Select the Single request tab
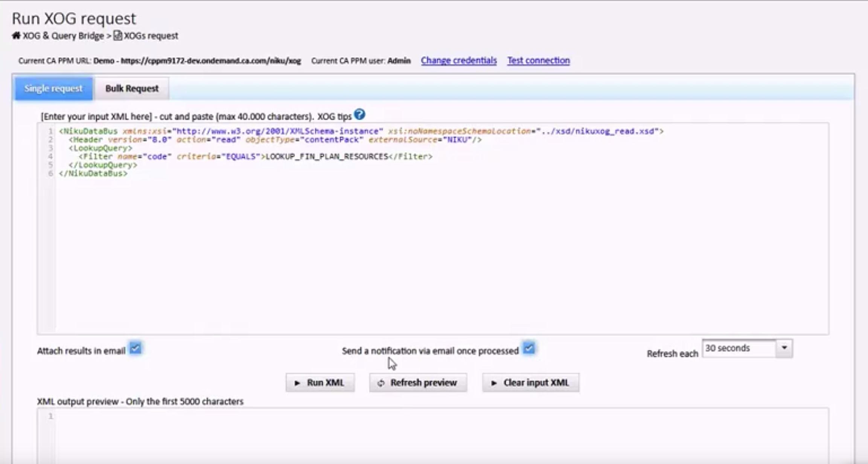868x464 pixels. [x=53, y=89]
